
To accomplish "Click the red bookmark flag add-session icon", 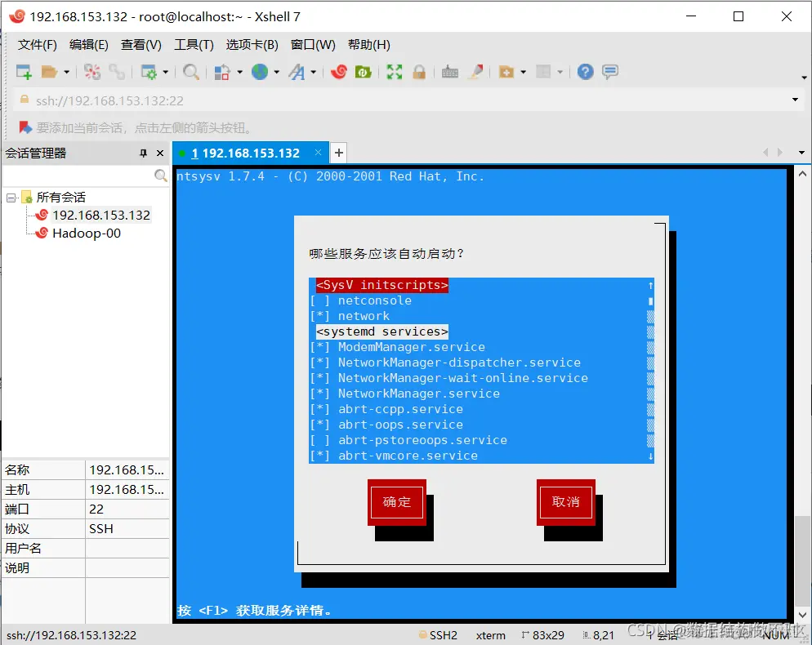I will 25,127.
